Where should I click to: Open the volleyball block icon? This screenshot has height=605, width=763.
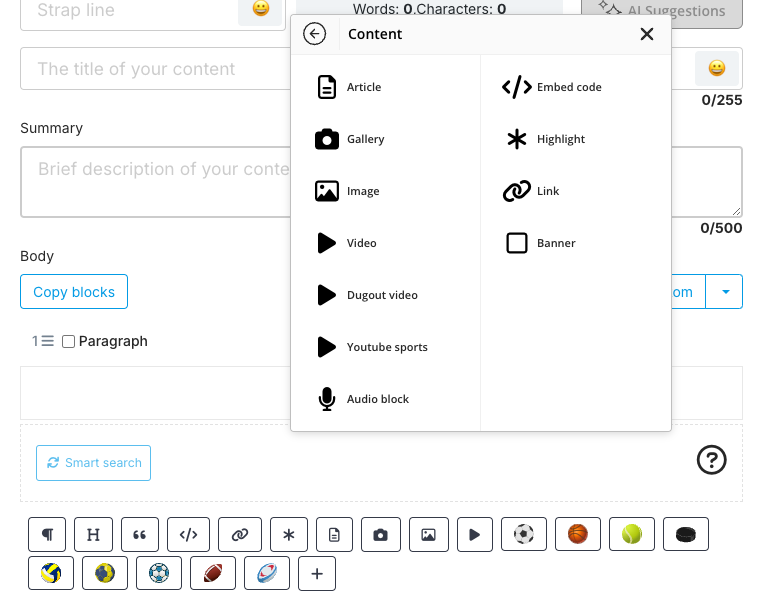pyautogui.click(x=51, y=573)
